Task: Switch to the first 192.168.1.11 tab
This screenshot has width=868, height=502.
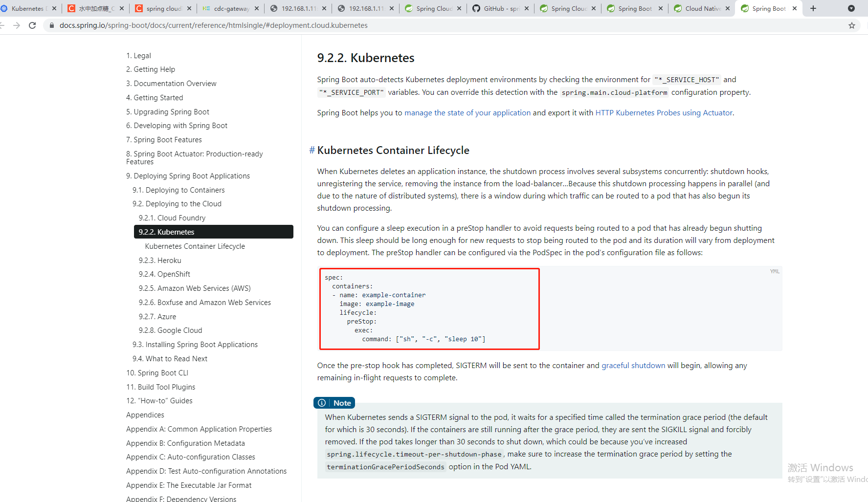Action: 298,8
